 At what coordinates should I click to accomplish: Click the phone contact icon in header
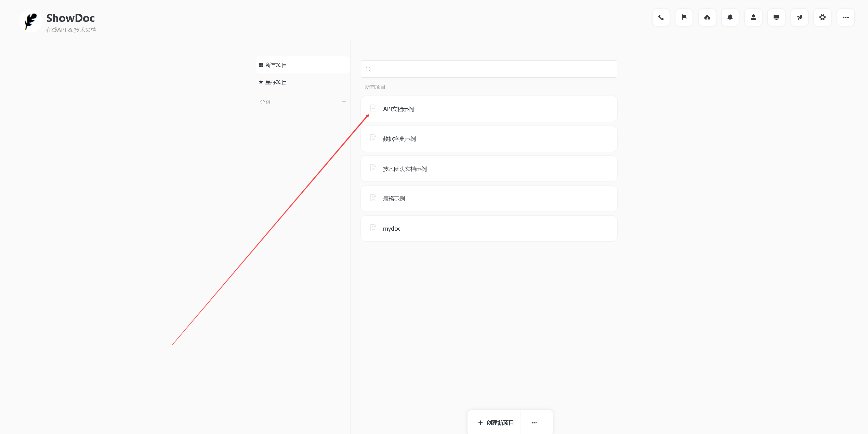pyautogui.click(x=661, y=17)
